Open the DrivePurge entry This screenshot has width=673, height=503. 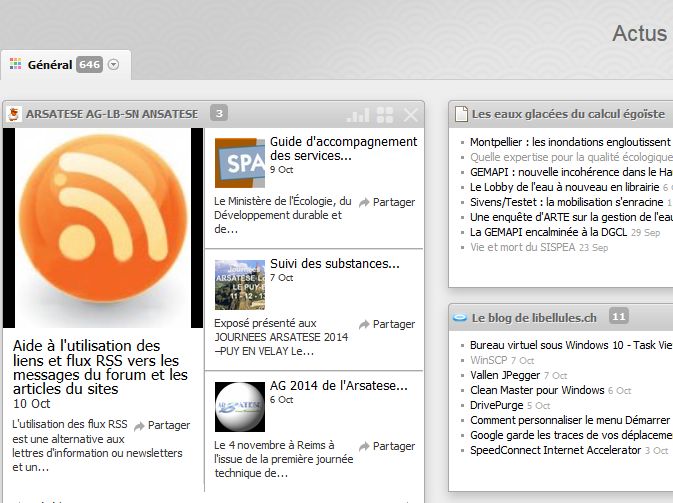[x=497, y=405]
